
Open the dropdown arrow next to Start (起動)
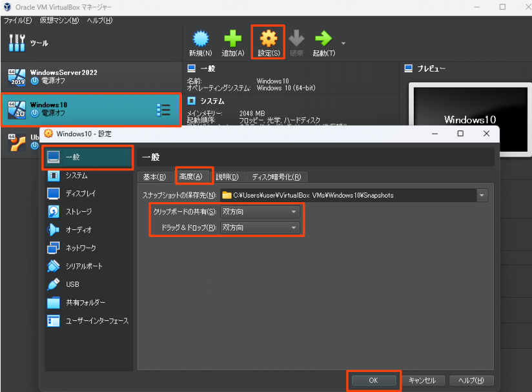point(343,43)
